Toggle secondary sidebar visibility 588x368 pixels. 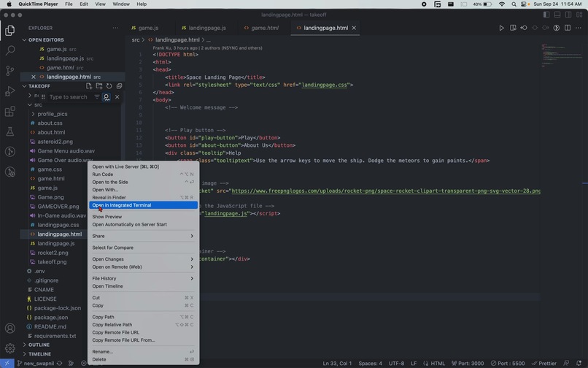[568, 15]
